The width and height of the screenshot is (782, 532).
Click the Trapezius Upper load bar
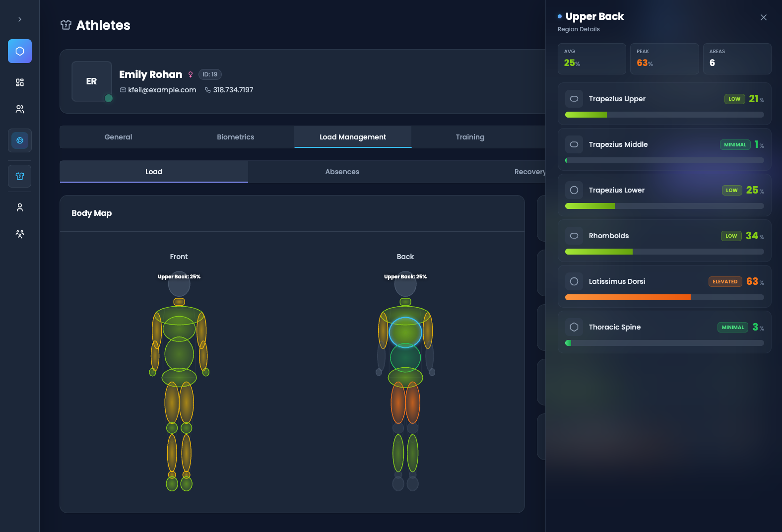664,115
